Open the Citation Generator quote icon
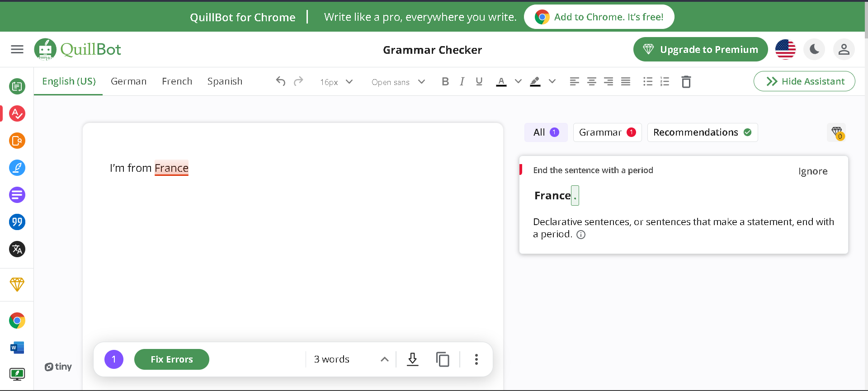Screen dimensions: 868x391 pos(17,222)
